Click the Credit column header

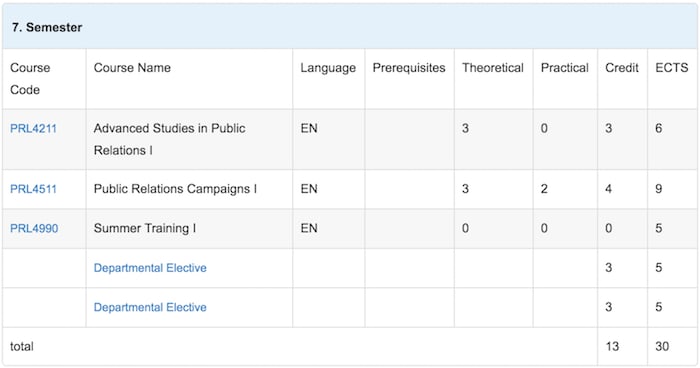pyautogui.click(x=622, y=68)
